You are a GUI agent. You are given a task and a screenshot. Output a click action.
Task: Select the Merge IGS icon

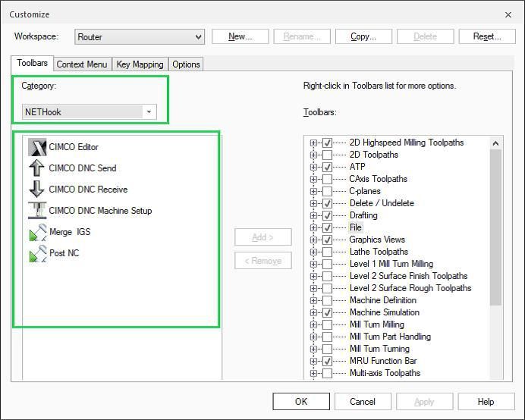point(37,232)
